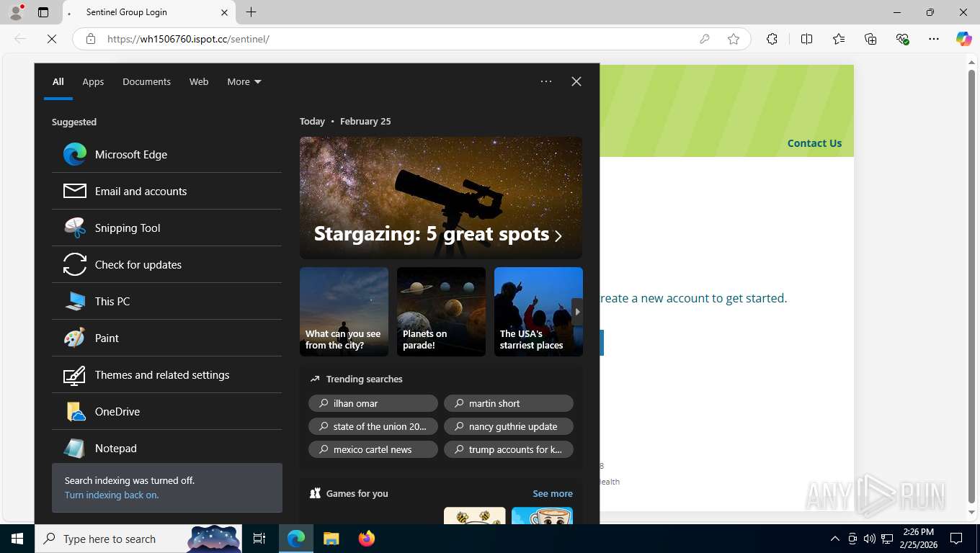Switch to the Documents search tab
Screen dimensions: 980x553
(x=146, y=81)
